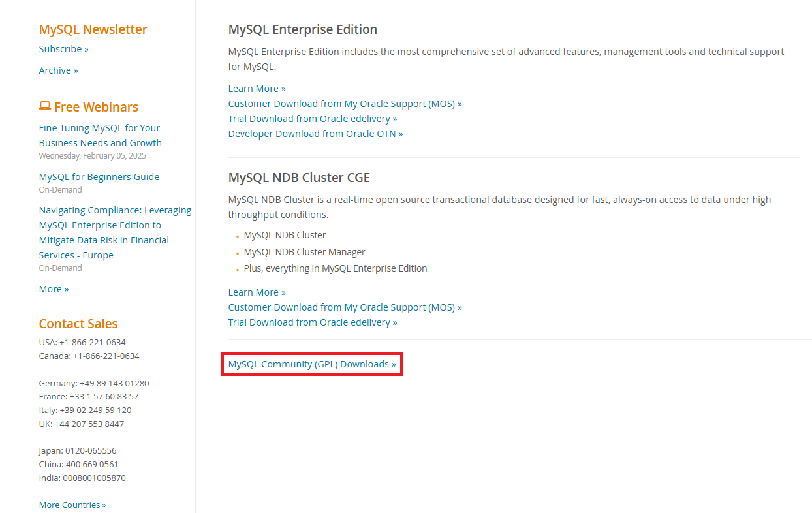The height and width of the screenshot is (513, 812).
Task: Open the Free Webinars heading link
Action: click(96, 107)
